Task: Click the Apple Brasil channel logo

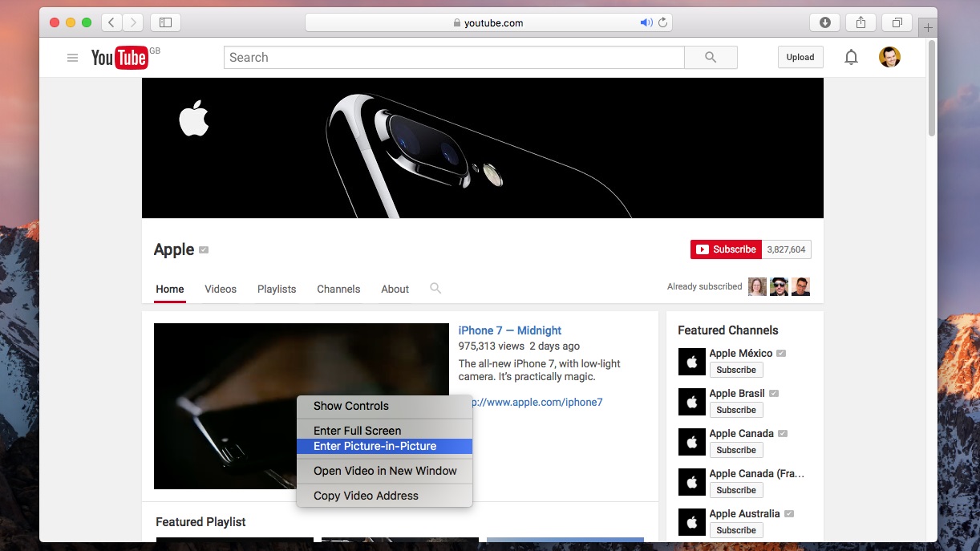Action: click(x=691, y=402)
